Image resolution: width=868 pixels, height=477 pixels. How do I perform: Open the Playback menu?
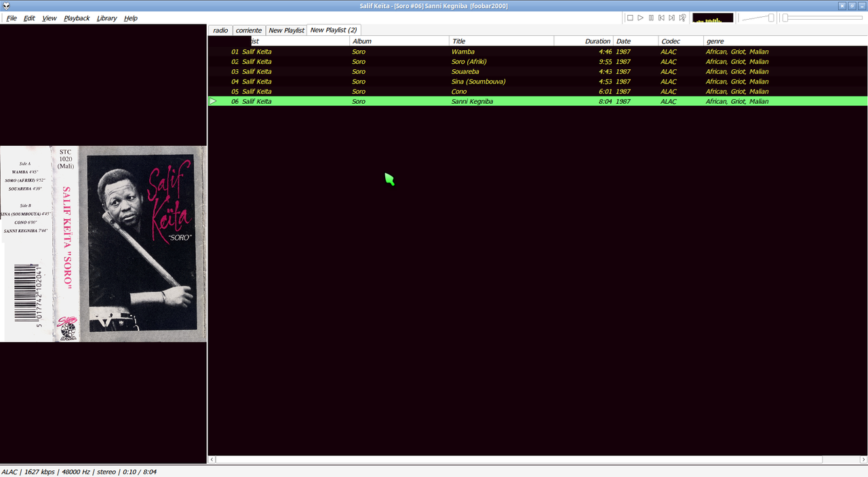77,18
